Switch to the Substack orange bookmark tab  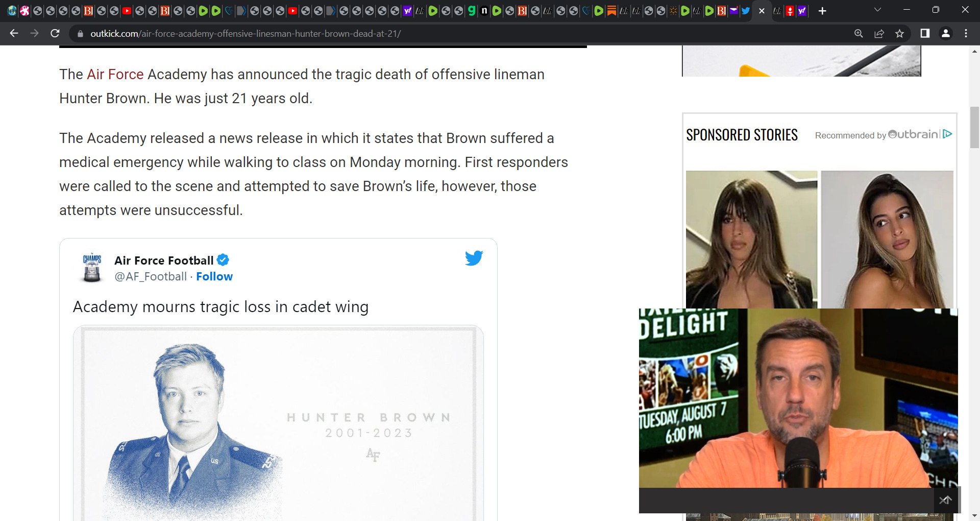pyautogui.click(x=611, y=11)
